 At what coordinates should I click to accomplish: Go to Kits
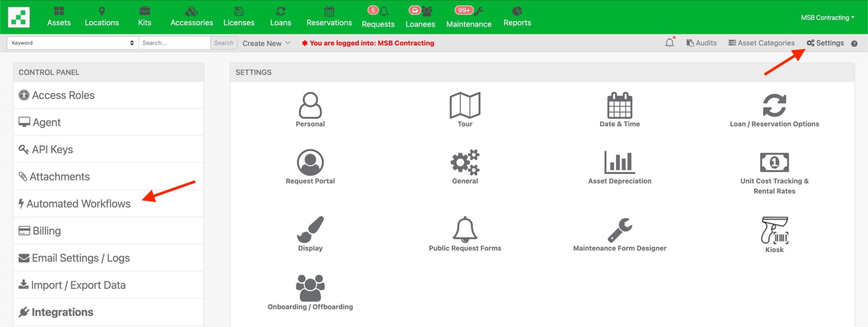(x=145, y=17)
